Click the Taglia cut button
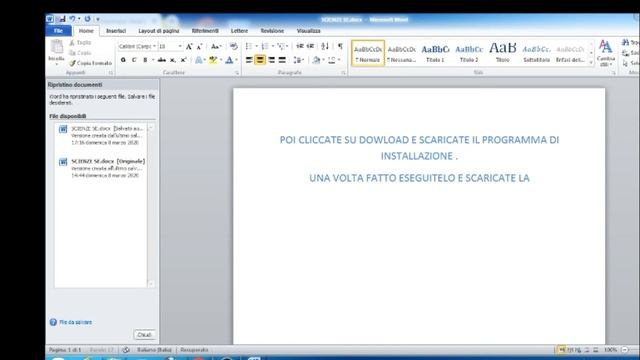The height and width of the screenshot is (360, 640). (x=80, y=42)
